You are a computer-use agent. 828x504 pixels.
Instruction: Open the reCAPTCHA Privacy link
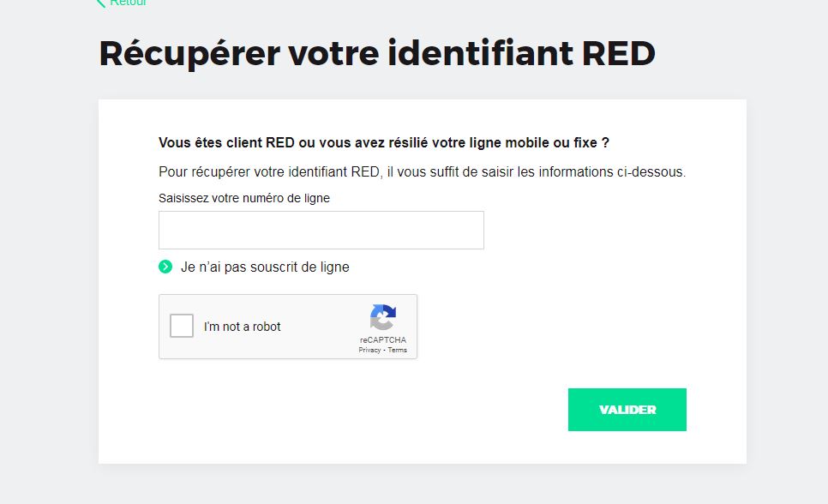click(369, 350)
